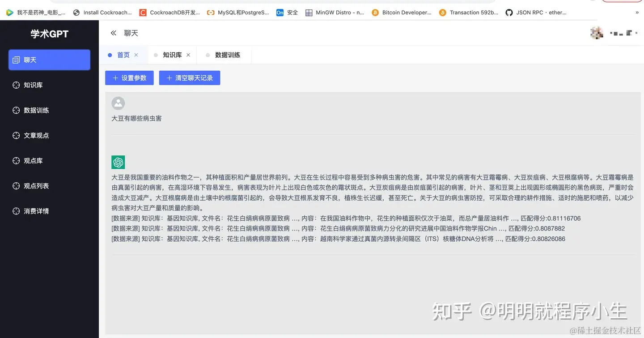Open 聊天 in the sidebar
This screenshot has height=338, width=644.
(49, 60)
